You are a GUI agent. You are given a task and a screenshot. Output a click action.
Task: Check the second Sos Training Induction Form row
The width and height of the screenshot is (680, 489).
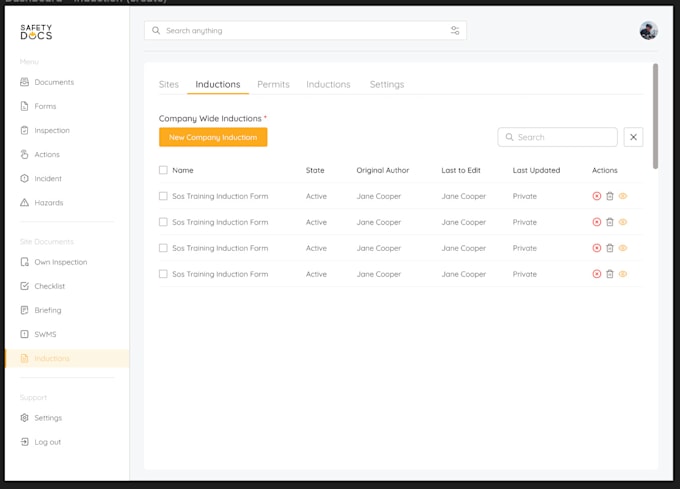point(163,222)
